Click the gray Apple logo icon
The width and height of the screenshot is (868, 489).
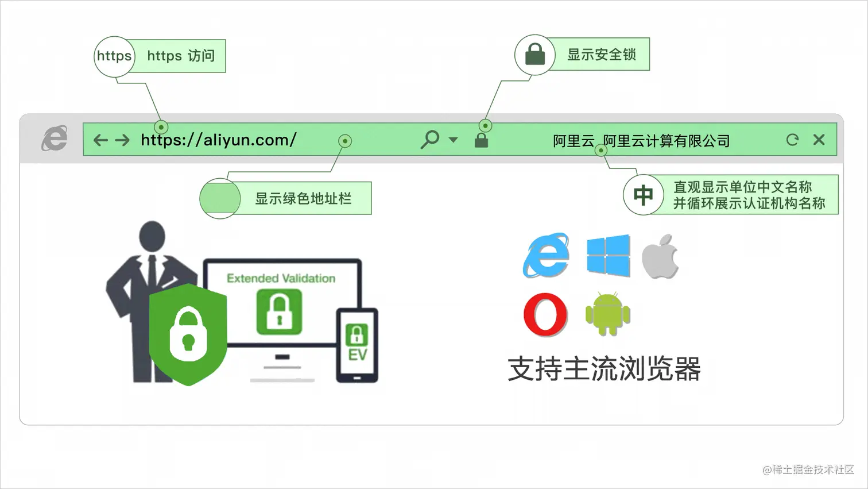[x=660, y=256]
